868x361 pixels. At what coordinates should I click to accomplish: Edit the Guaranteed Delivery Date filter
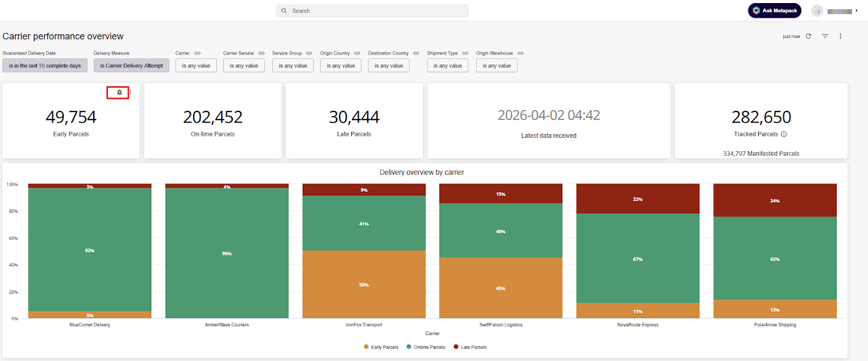pyautogui.click(x=45, y=65)
